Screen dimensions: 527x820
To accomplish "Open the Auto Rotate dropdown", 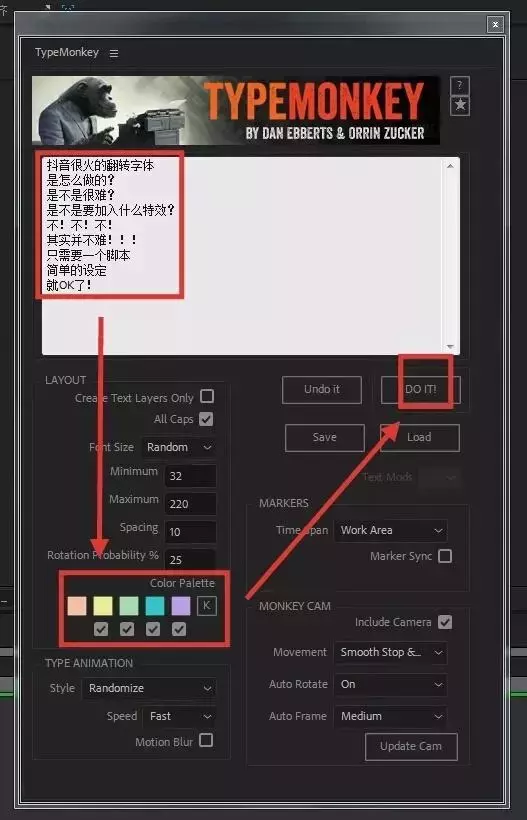I will point(391,685).
